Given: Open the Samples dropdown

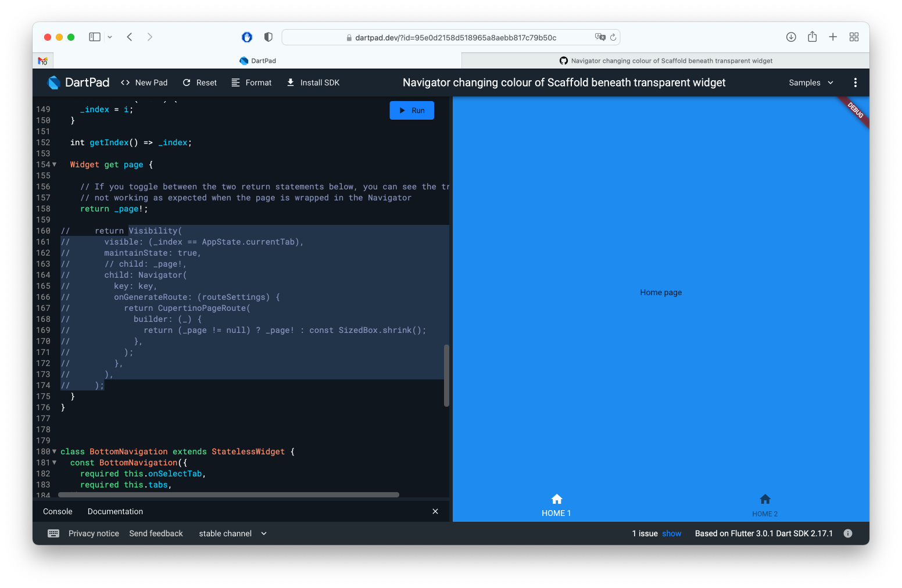Looking at the screenshot, I should coord(810,83).
